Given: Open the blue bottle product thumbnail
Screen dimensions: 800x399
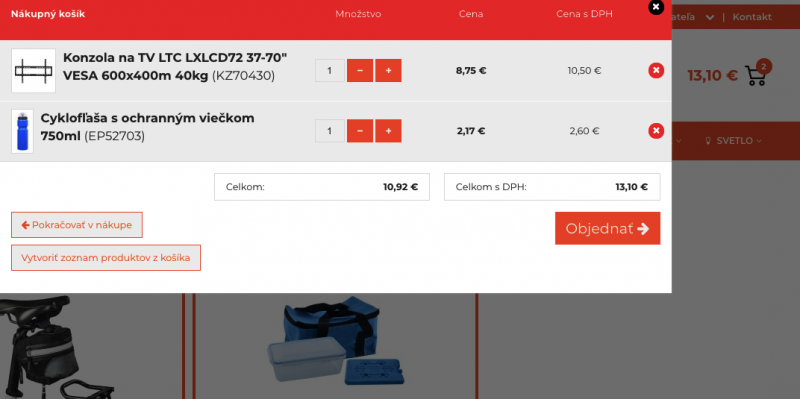Looking at the screenshot, I should coord(22,131).
